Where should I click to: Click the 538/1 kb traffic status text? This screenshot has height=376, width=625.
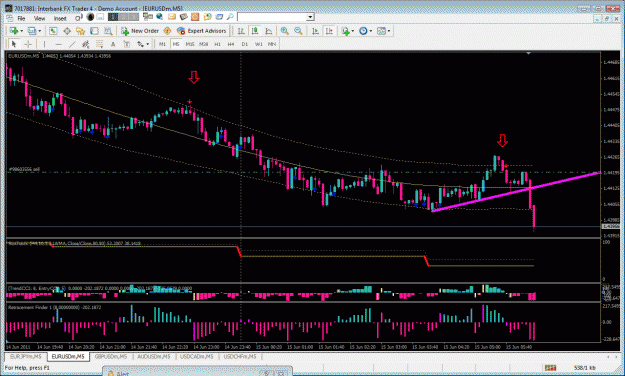(x=585, y=368)
